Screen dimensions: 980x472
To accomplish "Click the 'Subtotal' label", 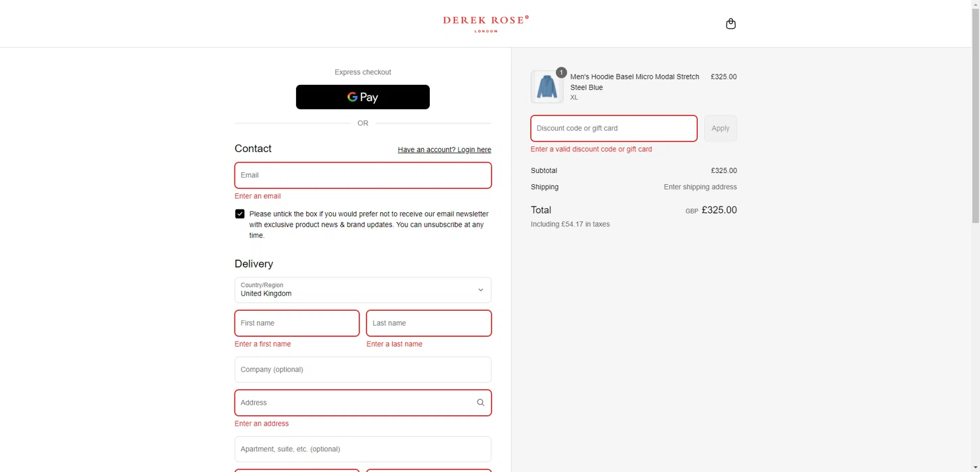I will (x=544, y=170).
